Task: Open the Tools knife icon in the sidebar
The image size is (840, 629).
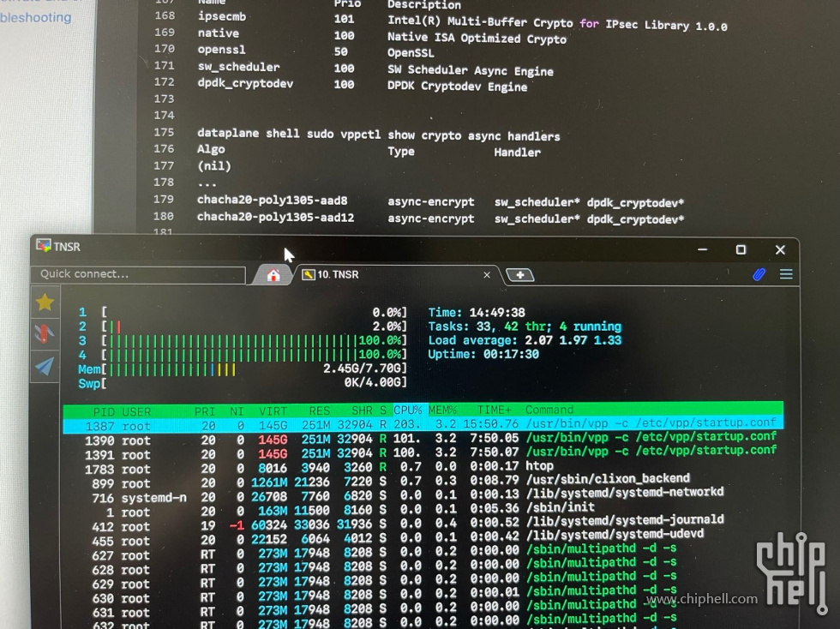Action: (x=45, y=334)
